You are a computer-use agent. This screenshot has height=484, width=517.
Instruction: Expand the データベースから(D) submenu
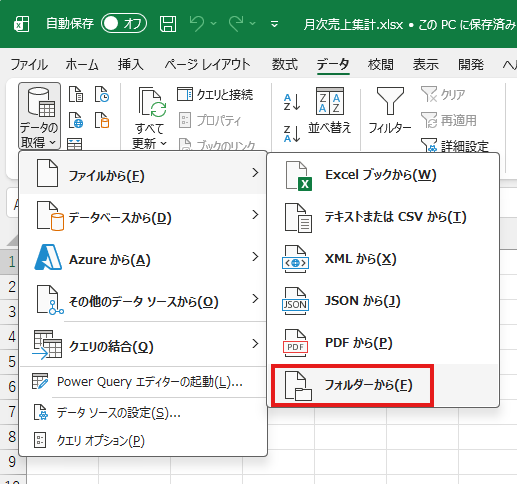(x=143, y=216)
